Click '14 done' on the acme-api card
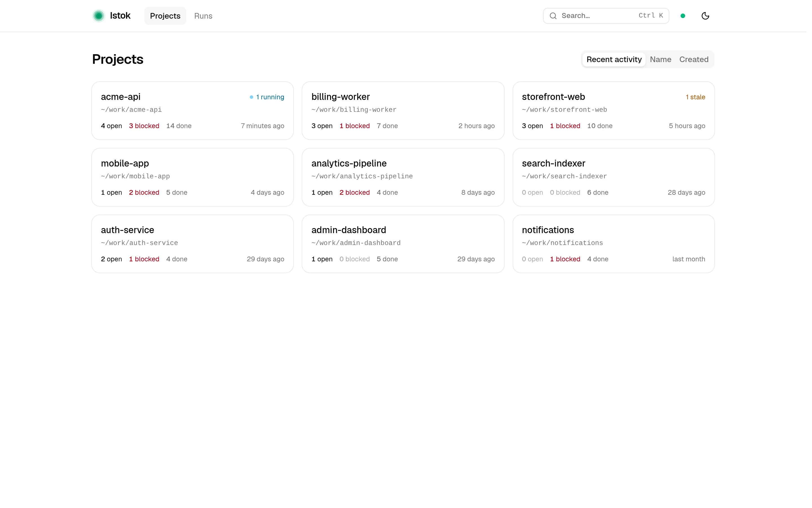 tap(179, 126)
